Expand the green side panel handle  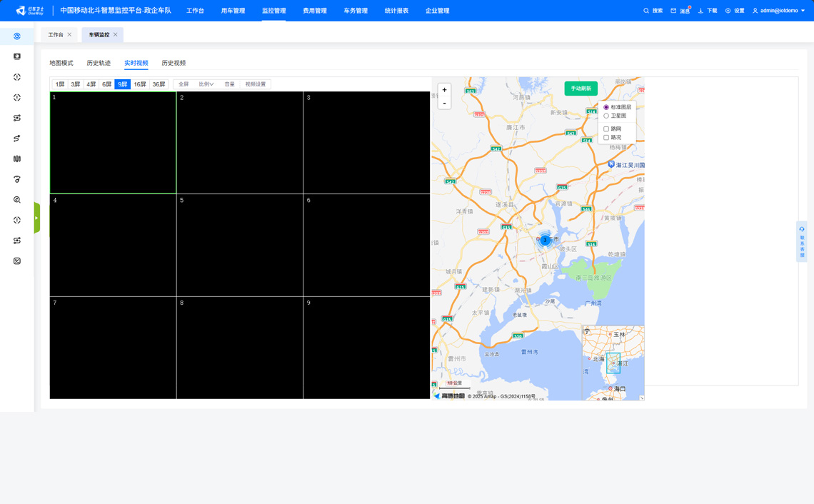[36, 218]
